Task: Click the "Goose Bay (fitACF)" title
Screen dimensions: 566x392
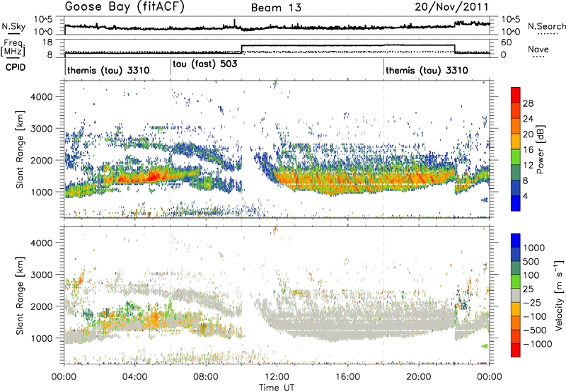Action: [125, 7]
